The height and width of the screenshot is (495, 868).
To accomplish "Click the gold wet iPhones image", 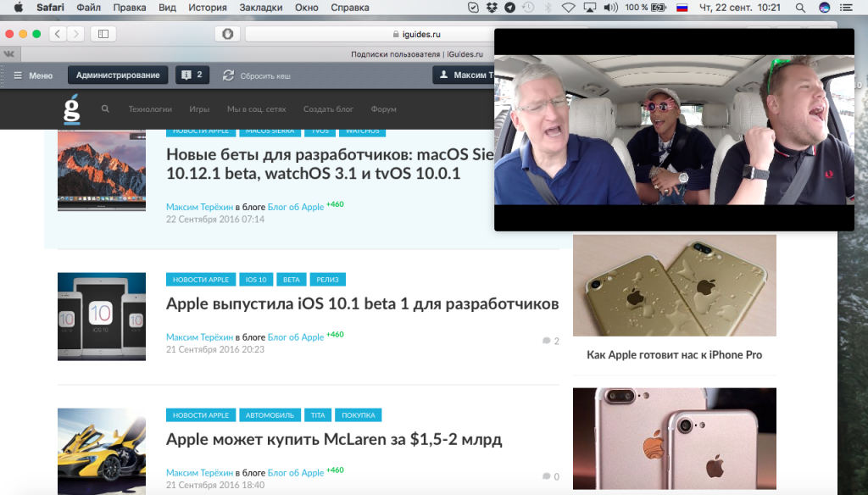I will click(x=674, y=285).
